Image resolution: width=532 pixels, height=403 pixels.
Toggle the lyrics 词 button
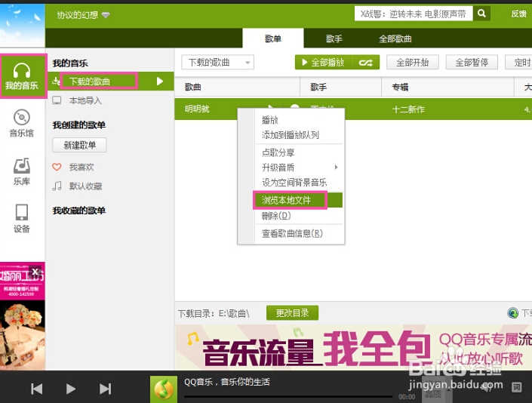[x=517, y=387]
